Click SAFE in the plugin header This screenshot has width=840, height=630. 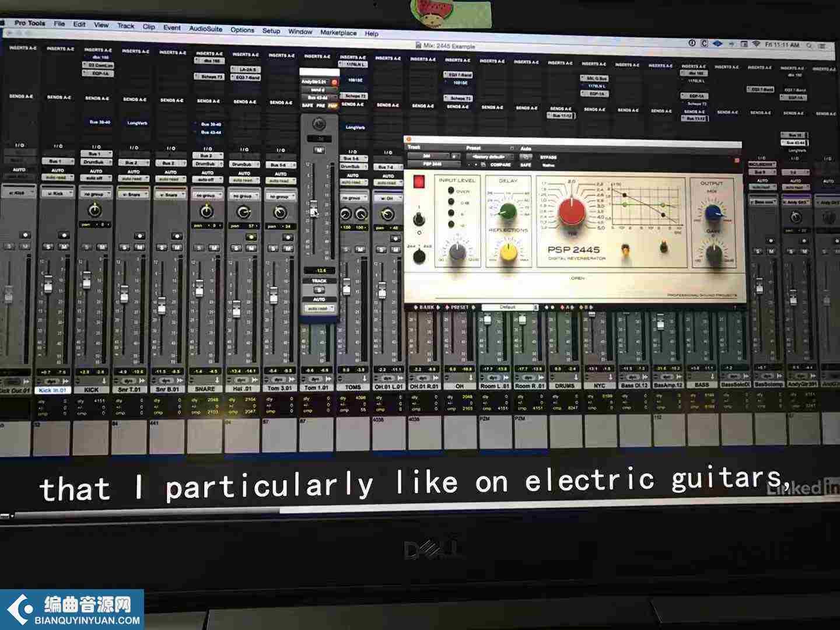pyautogui.click(x=525, y=165)
